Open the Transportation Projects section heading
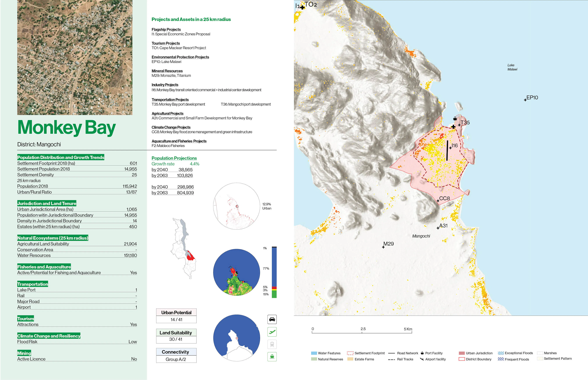The height and width of the screenshot is (380, 588). 170,99
